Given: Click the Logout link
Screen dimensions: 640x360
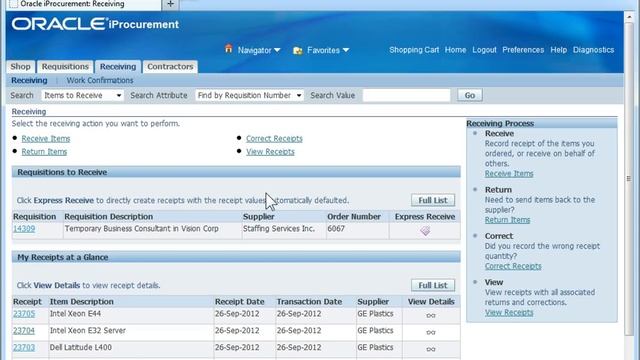Looking at the screenshot, I should pos(484,50).
